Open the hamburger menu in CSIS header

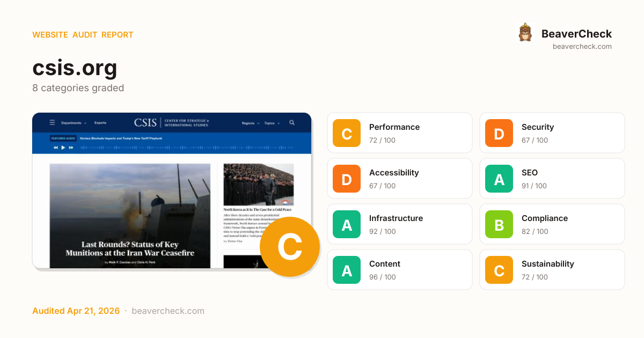[x=52, y=123]
